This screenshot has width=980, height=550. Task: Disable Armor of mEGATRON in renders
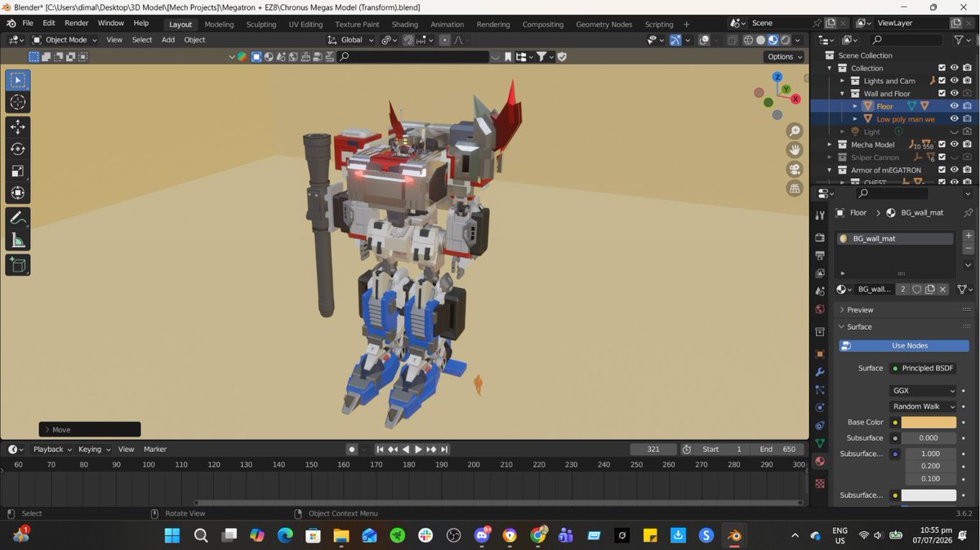point(967,170)
